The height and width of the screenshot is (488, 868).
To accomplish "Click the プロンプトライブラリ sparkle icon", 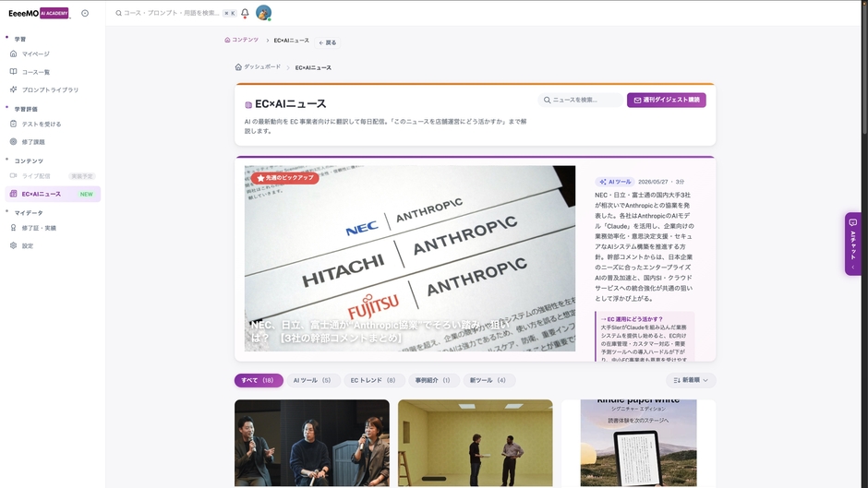I will pos(13,89).
